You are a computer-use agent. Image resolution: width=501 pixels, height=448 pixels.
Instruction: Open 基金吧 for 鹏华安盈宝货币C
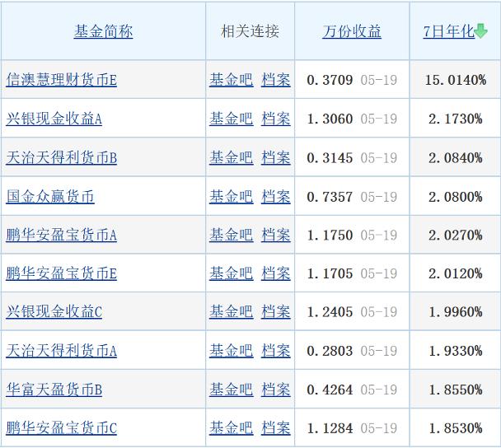(232, 428)
